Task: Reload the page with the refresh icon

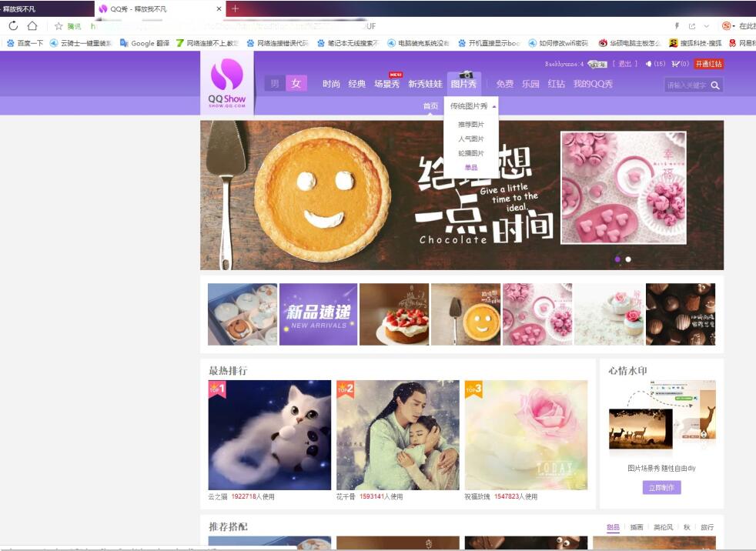Action: coord(13,26)
